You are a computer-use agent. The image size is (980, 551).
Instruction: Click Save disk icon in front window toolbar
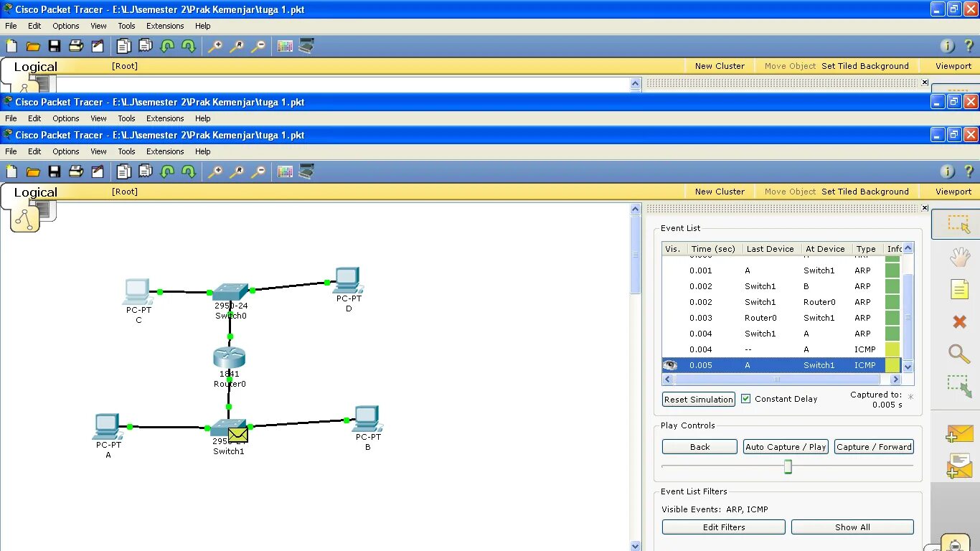pos(55,171)
